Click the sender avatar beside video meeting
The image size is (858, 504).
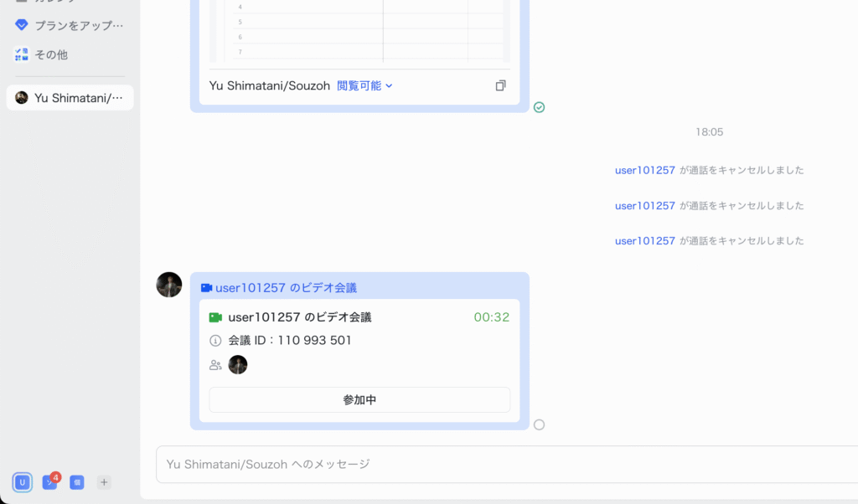pyautogui.click(x=169, y=285)
